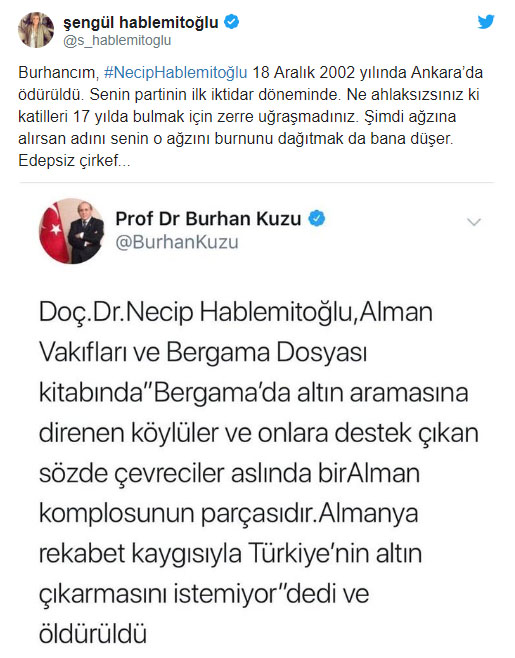Open the @s_hablemitoglu handle
515x658 pixels.
[117, 41]
